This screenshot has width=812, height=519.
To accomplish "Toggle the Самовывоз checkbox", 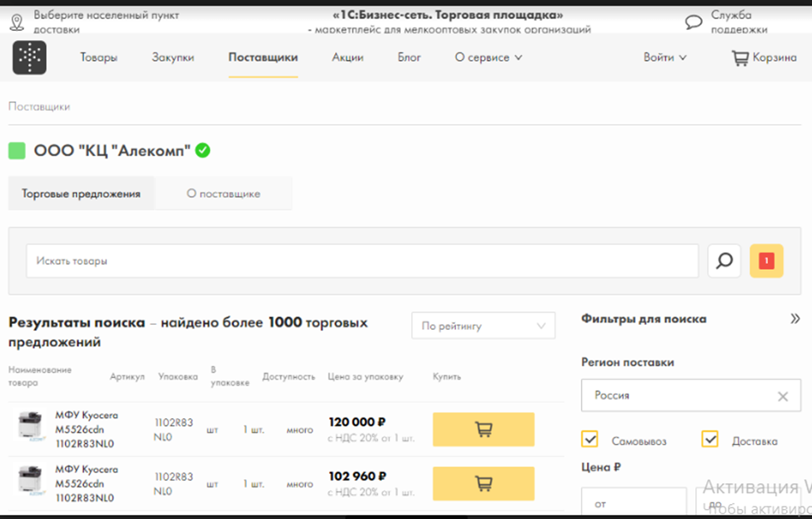I will tap(590, 439).
